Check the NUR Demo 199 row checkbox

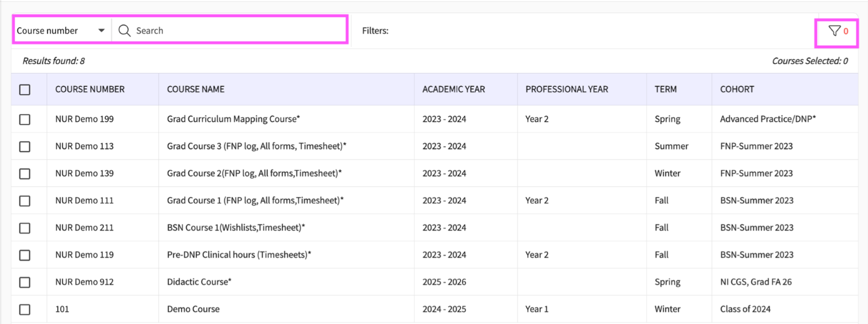point(25,120)
